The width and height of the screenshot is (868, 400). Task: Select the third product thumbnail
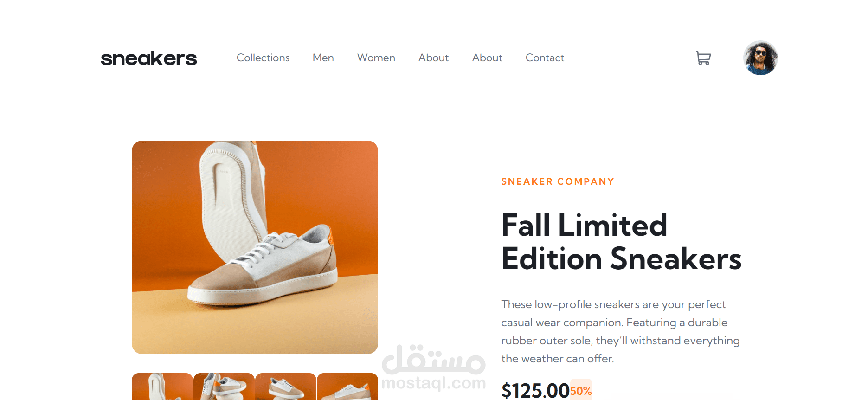pos(286,387)
